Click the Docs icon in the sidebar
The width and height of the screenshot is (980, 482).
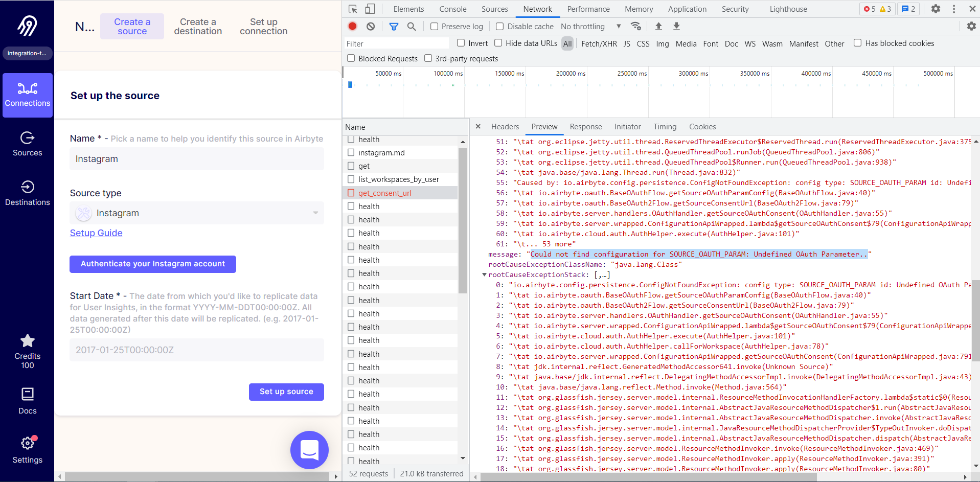27,400
